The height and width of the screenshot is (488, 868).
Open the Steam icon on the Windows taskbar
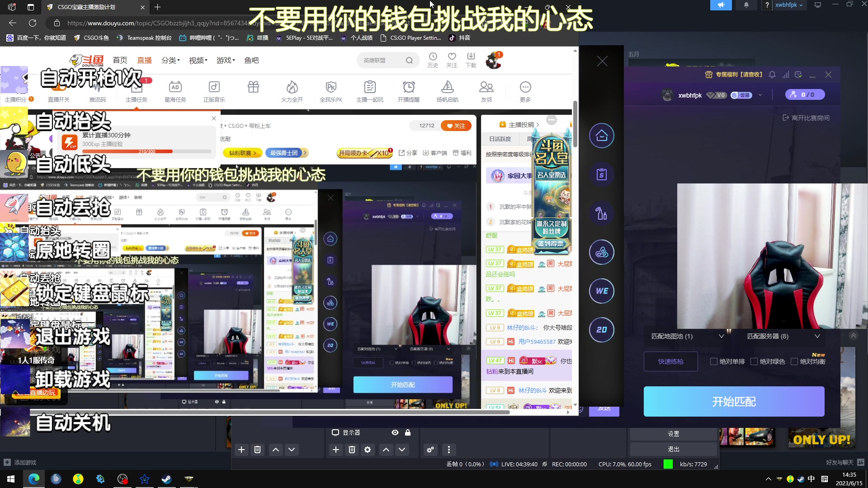point(166,479)
